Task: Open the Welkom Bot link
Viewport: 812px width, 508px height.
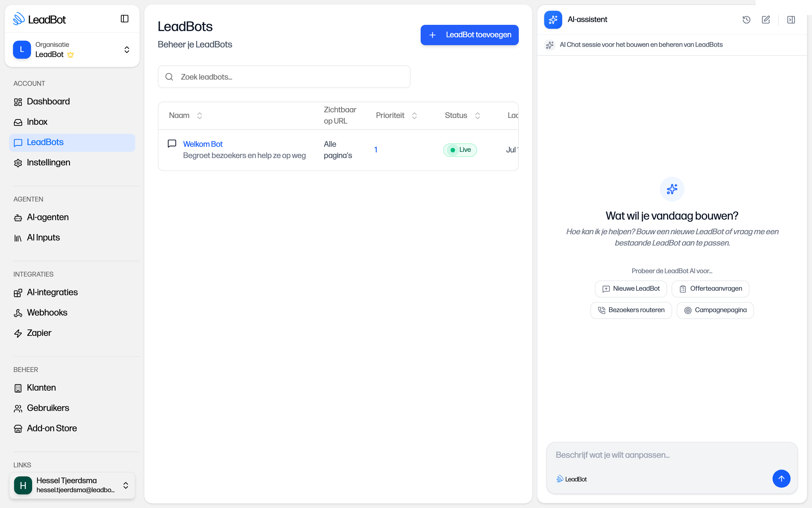Action: tap(203, 144)
